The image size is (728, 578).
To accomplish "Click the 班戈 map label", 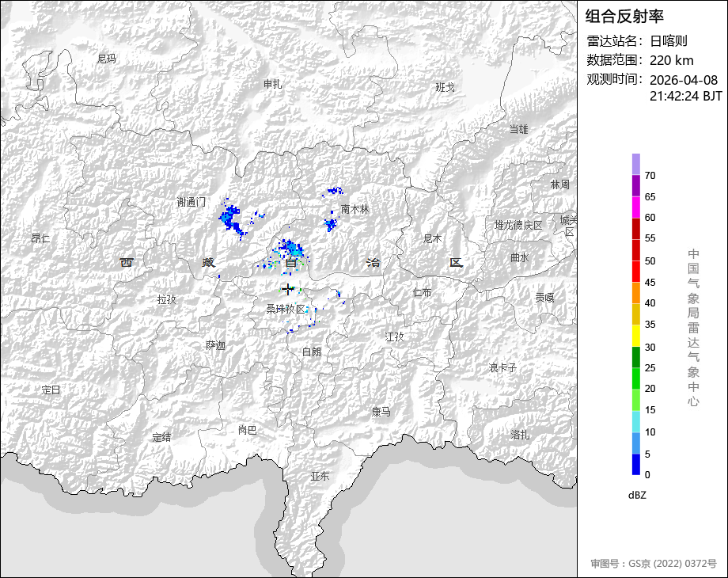I will 445,87.
